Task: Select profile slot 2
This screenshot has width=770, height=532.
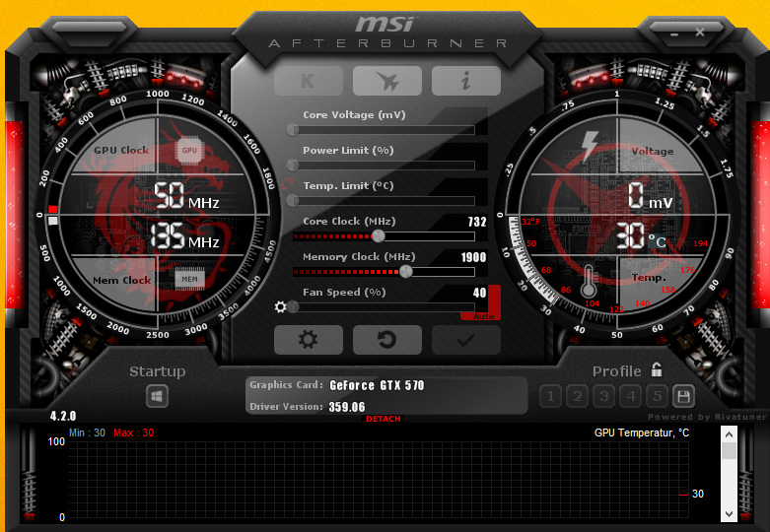Action: click(578, 396)
